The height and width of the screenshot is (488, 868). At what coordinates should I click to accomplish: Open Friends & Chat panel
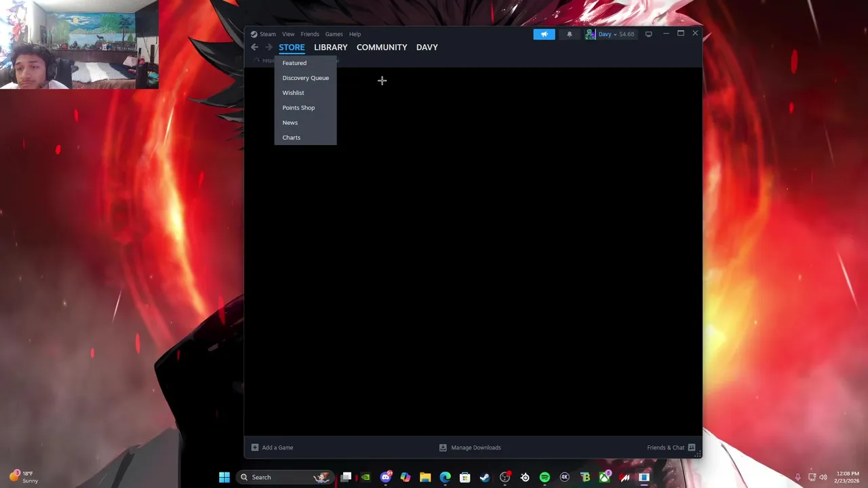[671, 447]
